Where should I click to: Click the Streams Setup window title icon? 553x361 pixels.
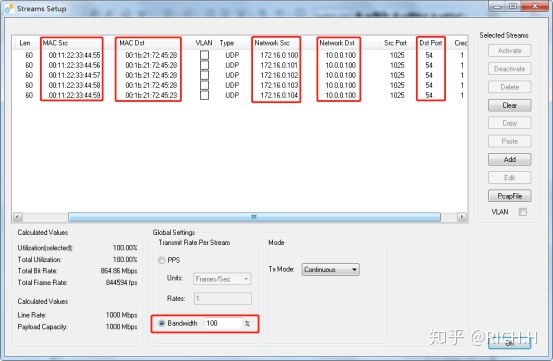10,8
